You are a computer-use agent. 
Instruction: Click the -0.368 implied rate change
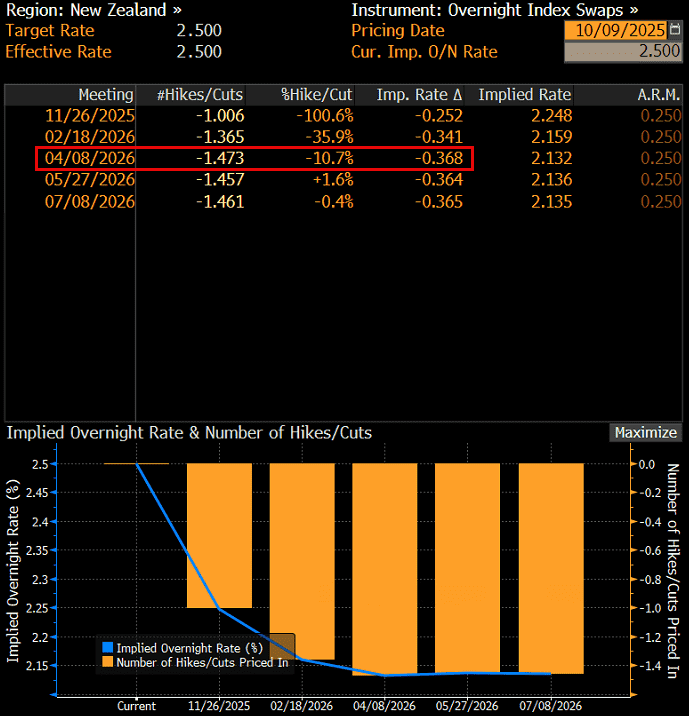(439, 158)
